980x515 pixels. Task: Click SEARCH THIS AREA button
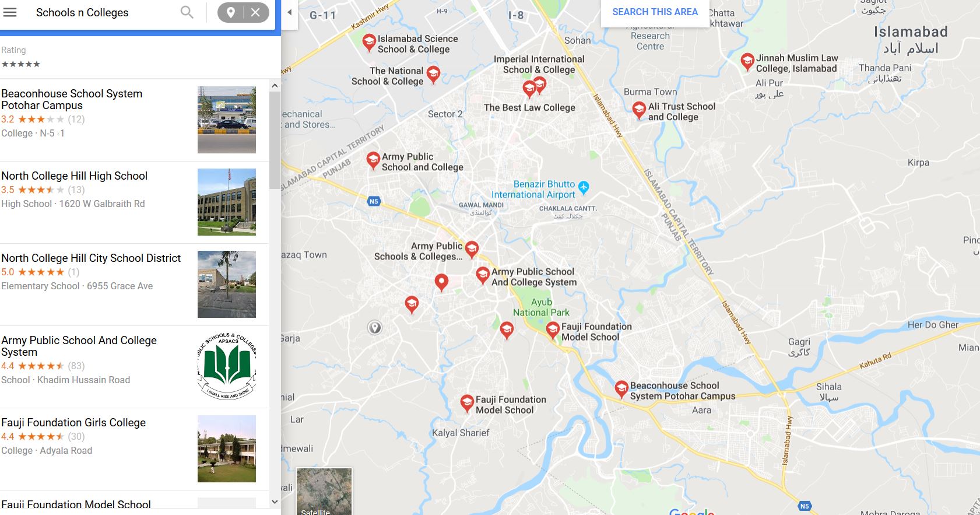tap(655, 12)
